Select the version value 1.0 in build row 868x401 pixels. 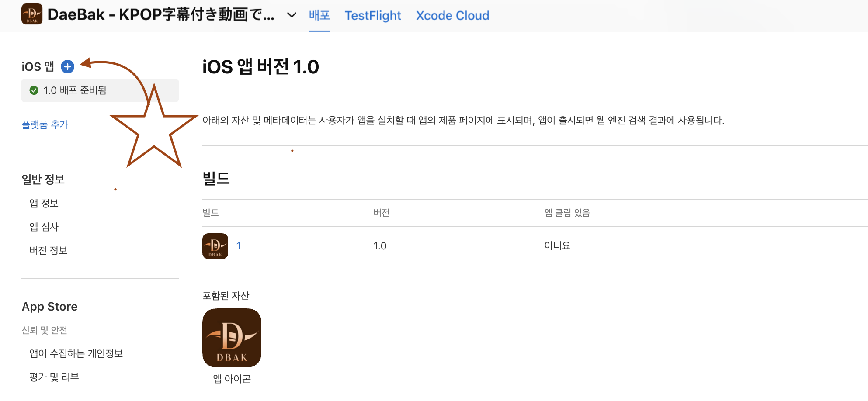[x=380, y=246]
